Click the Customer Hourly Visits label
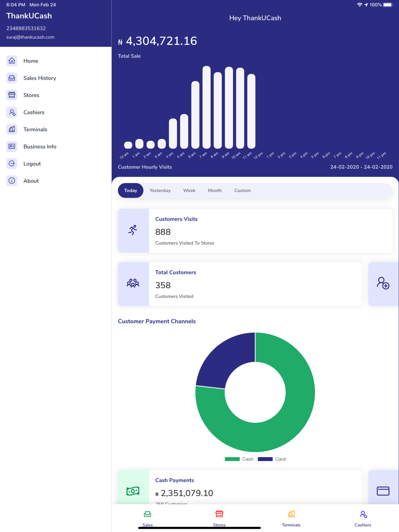The height and width of the screenshot is (532, 399). point(145,167)
